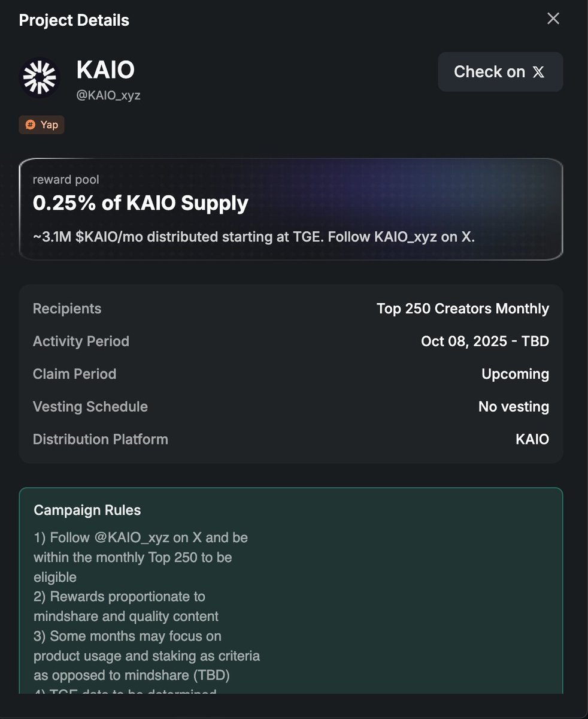Screen dimensions: 588x719
Task: Click the Project Details title
Action: 74,20
